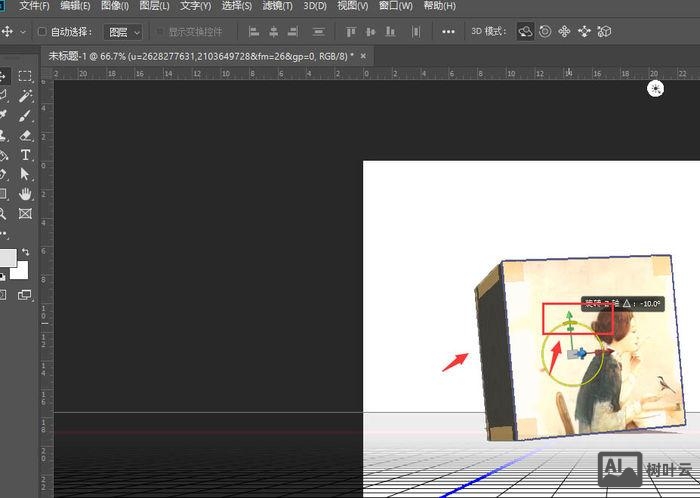700x498 pixels.
Task: Open the 编辑(E) menu
Action: (75, 6)
